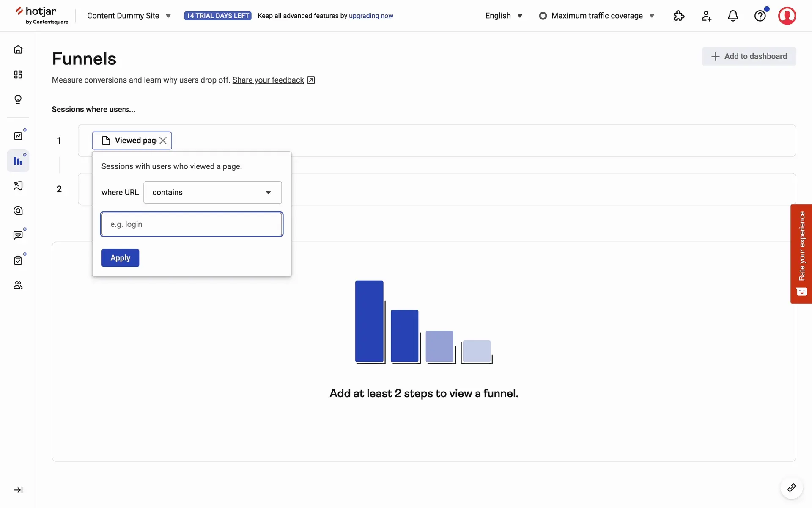Open the notifications bell
The width and height of the screenshot is (812, 508).
(733, 16)
